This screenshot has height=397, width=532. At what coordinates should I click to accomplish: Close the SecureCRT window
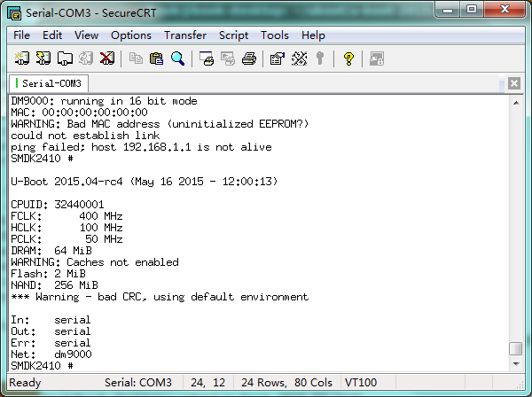coord(505,10)
